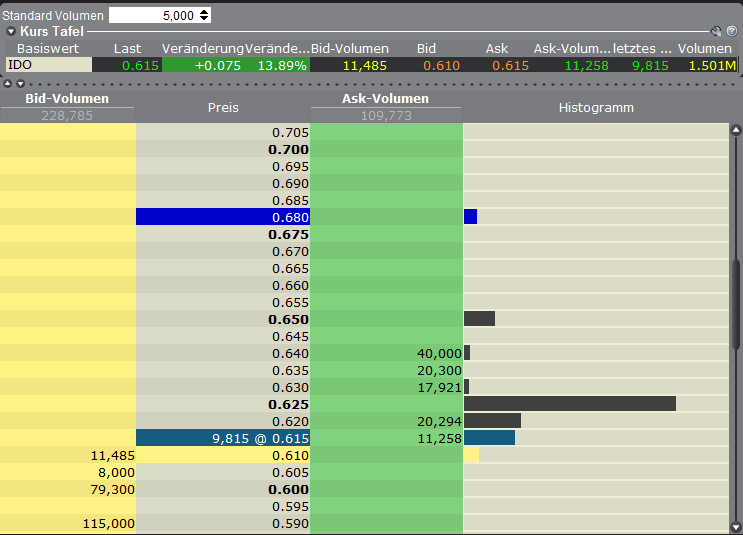Click the Last column header
This screenshot has width=743, height=535.
(x=127, y=48)
